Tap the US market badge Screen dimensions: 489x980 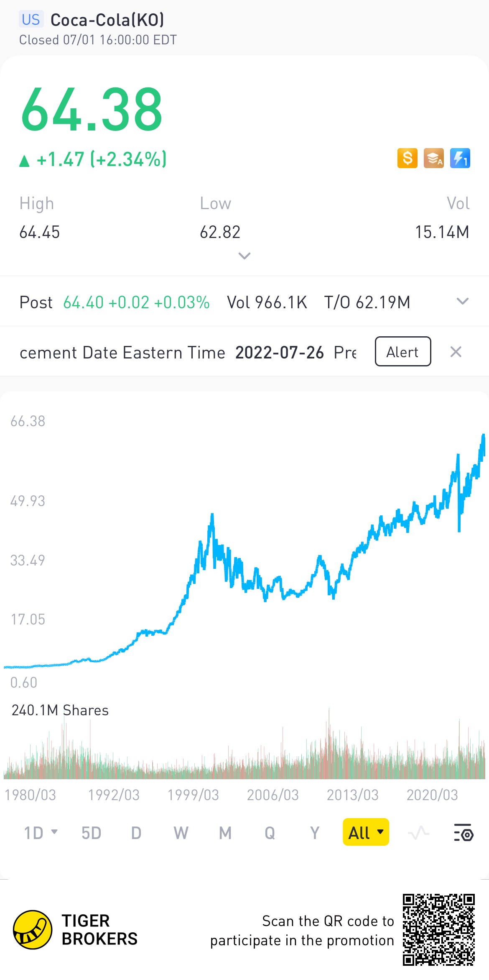31,20
